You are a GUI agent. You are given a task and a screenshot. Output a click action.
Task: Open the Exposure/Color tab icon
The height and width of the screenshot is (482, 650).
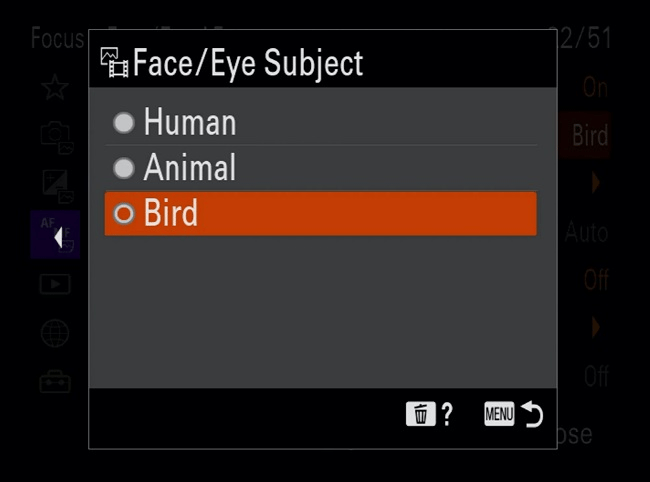(x=55, y=184)
